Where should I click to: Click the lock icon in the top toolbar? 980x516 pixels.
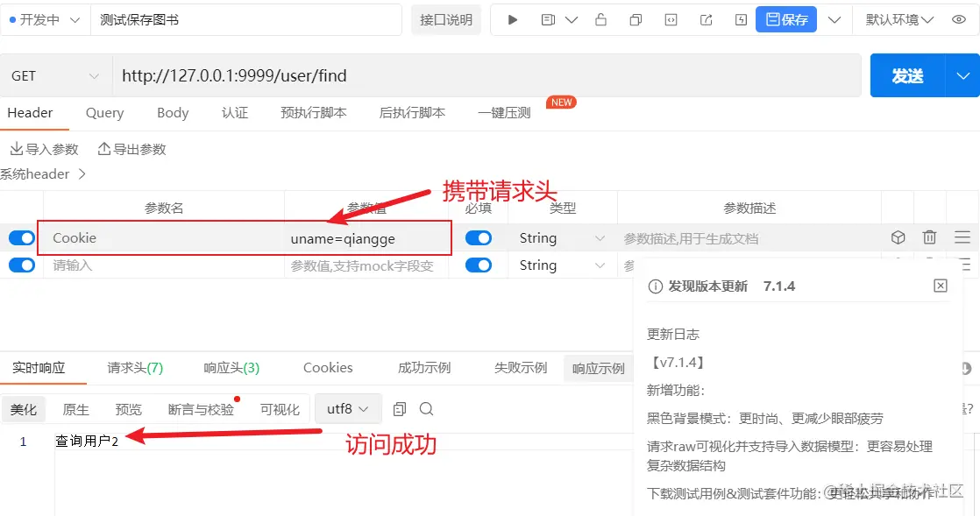pyautogui.click(x=601, y=19)
